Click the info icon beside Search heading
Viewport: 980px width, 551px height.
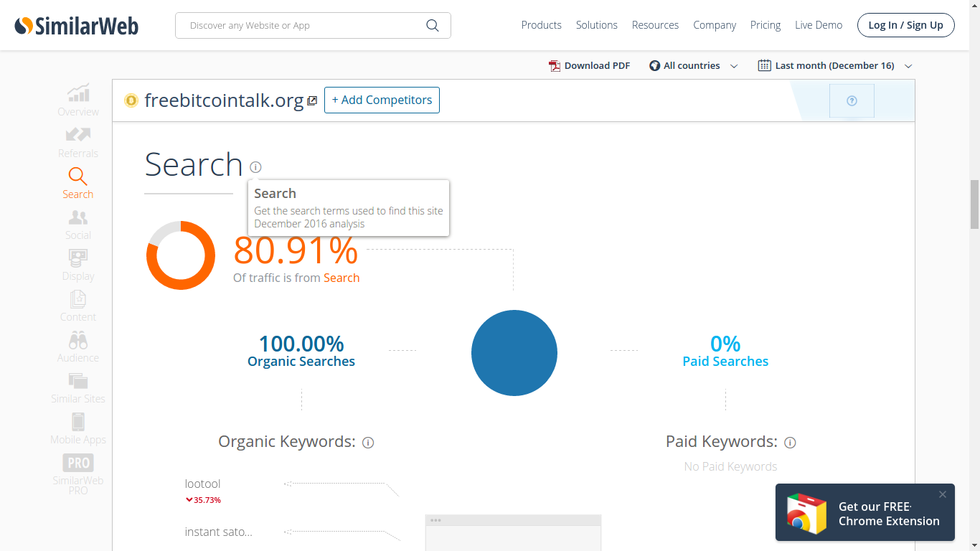pos(256,167)
